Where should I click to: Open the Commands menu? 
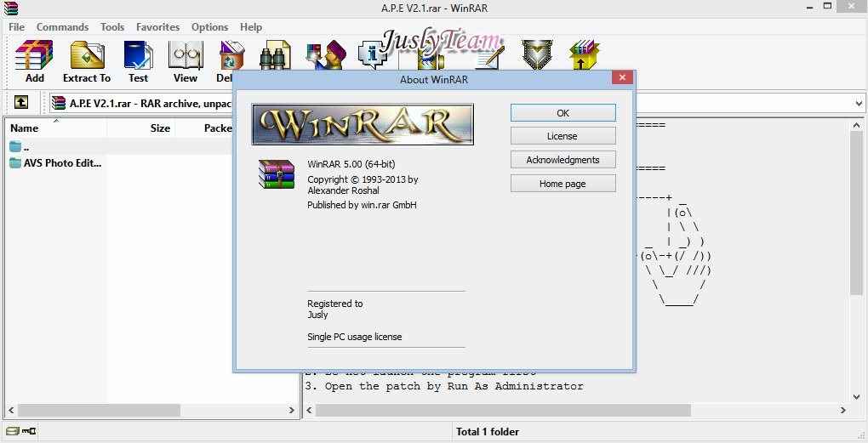pyautogui.click(x=63, y=27)
